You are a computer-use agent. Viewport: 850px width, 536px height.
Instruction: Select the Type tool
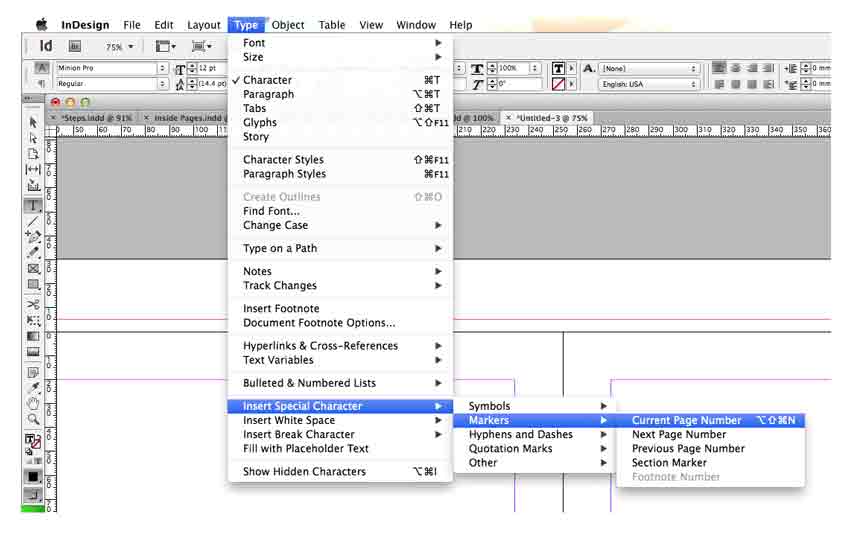(33, 205)
